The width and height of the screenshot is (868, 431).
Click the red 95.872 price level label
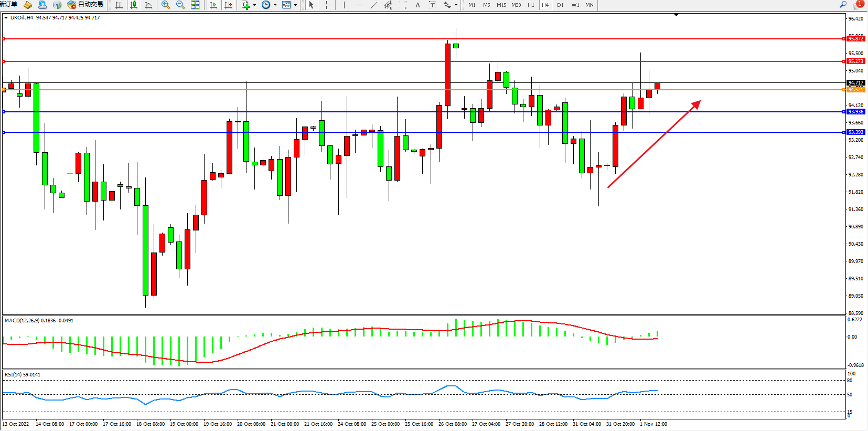pyautogui.click(x=855, y=39)
